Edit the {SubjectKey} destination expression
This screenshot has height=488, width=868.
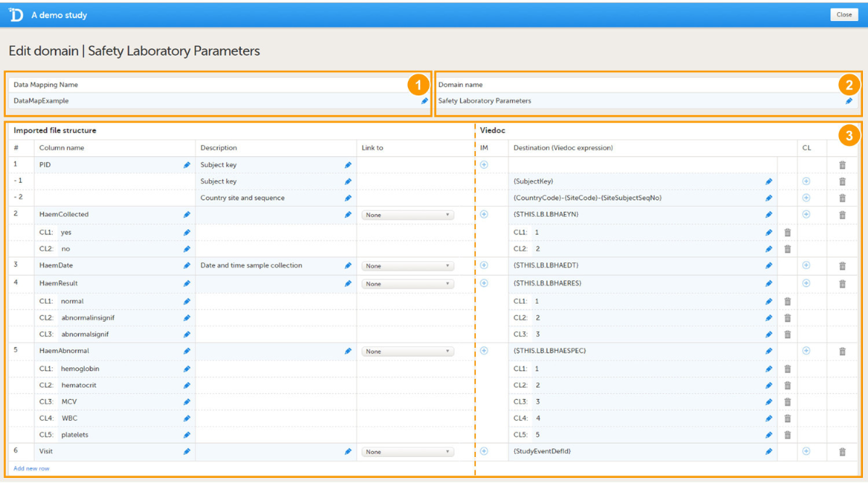769,181
